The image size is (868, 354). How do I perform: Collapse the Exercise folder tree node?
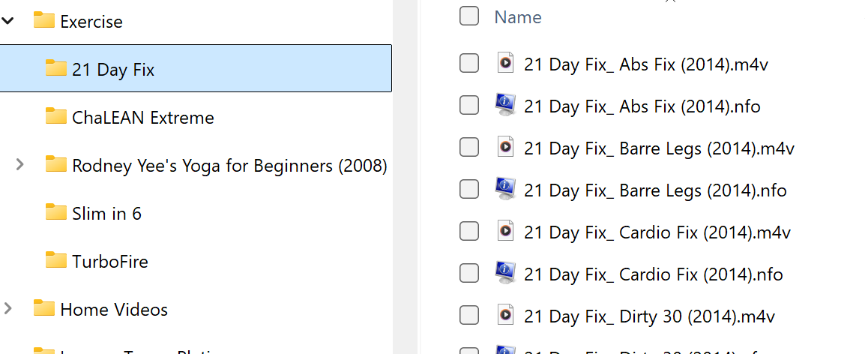(x=8, y=21)
